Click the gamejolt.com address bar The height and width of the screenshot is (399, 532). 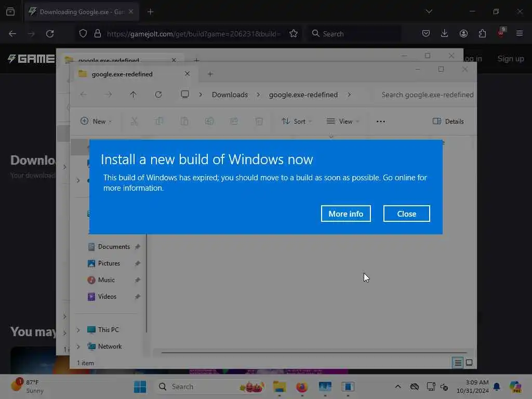193,34
